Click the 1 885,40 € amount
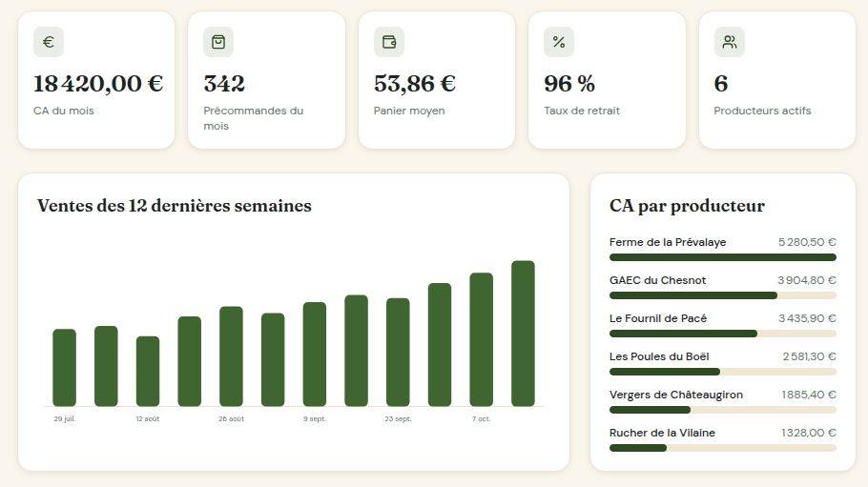Viewport: 868px width, 487px height. [x=809, y=396]
